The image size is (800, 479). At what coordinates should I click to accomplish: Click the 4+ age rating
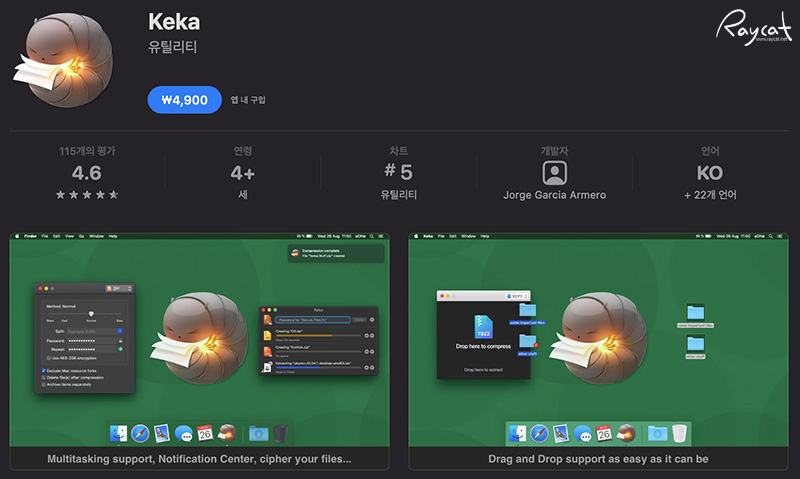point(242,173)
